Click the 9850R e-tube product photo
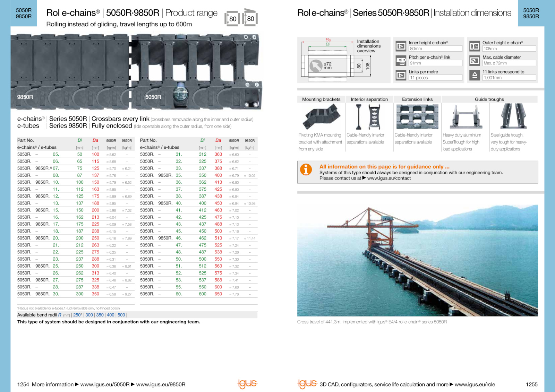The image size is (555, 392). point(70,71)
